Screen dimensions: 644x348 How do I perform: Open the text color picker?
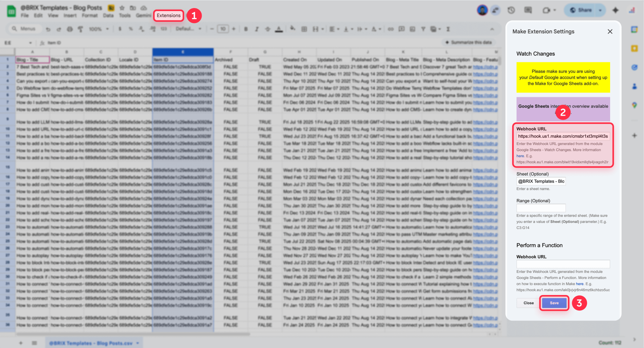(x=279, y=29)
